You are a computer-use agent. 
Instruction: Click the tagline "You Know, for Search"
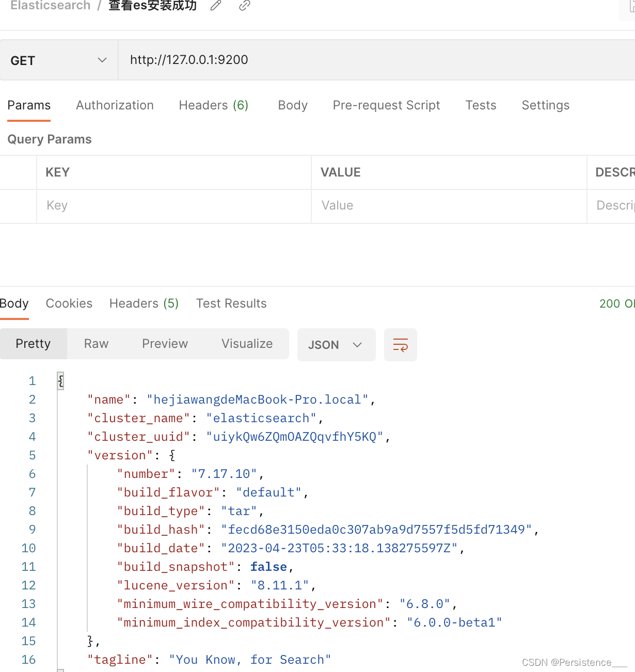[250, 660]
